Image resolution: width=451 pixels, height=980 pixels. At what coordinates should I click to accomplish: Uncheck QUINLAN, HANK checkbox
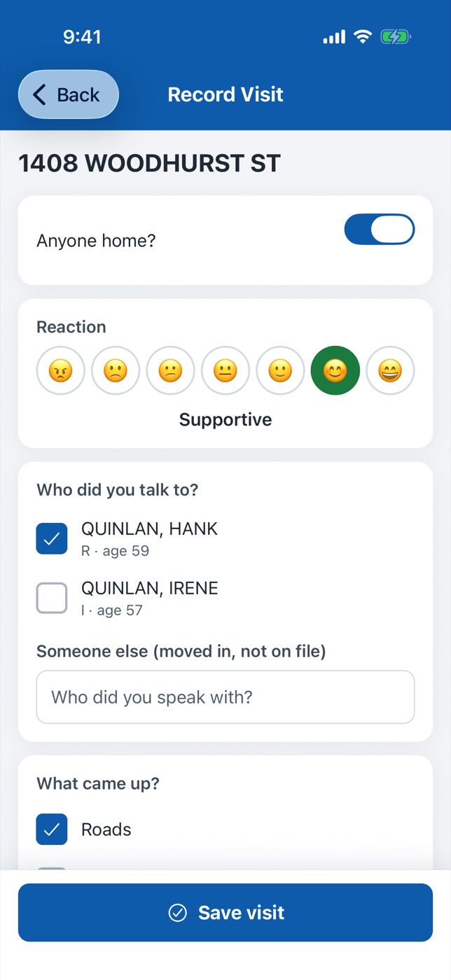(52, 538)
